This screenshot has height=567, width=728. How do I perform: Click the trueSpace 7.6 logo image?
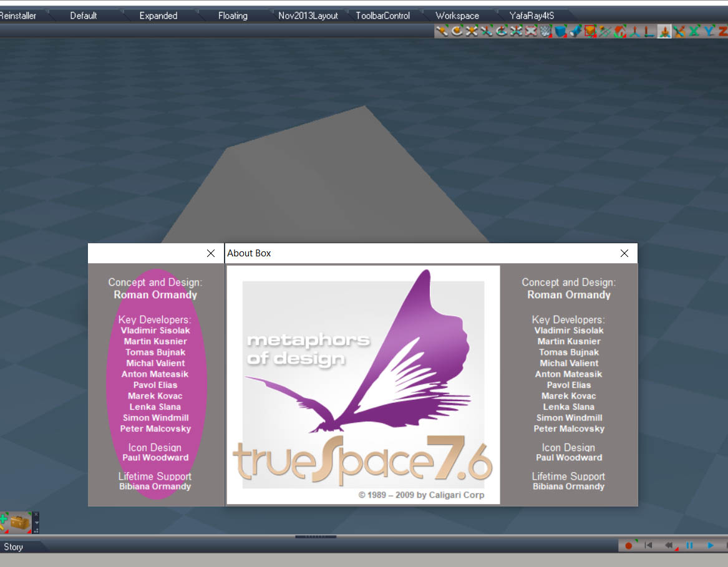point(364,461)
